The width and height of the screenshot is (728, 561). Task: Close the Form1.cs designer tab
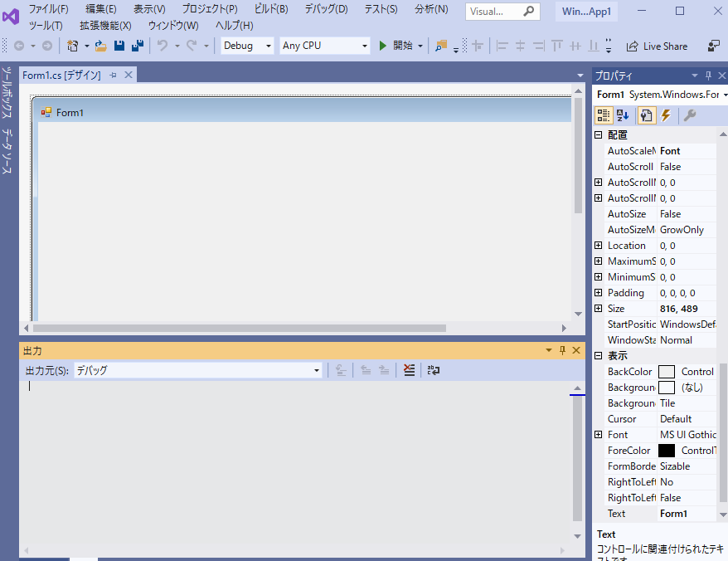click(x=129, y=75)
